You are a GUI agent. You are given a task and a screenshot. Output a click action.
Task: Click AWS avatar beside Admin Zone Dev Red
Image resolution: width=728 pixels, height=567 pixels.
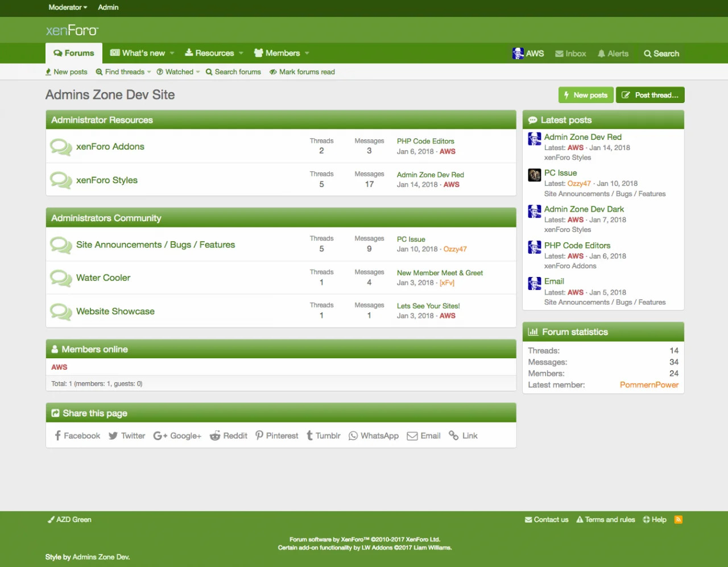tap(535, 139)
